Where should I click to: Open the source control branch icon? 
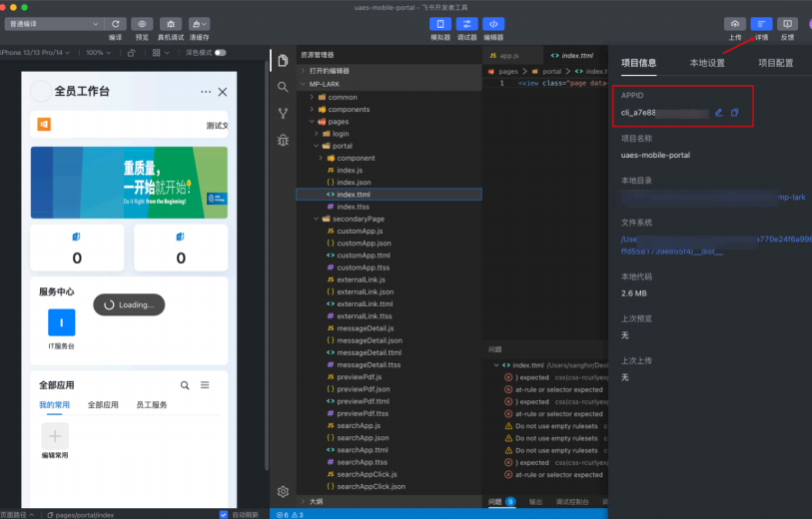[283, 114]
